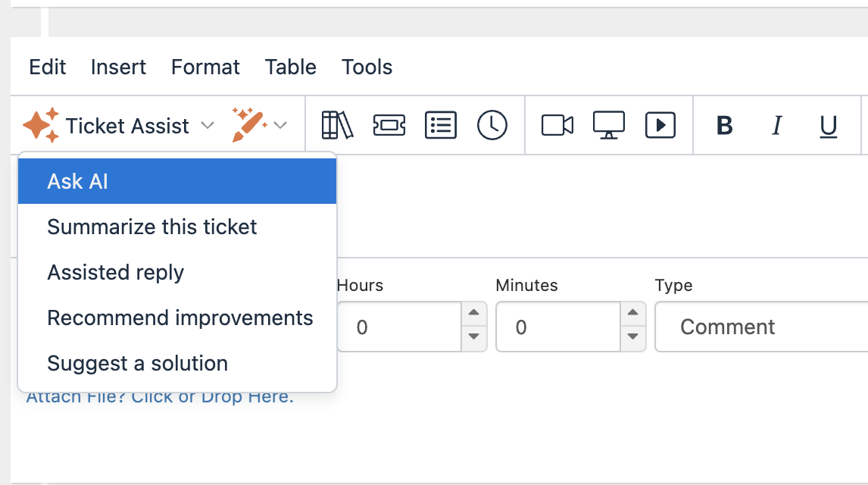Viewport: 868px width, 485px height.
Task: Collapse the Ticket Assist dropdown arrow
Action: pos(208,126)
